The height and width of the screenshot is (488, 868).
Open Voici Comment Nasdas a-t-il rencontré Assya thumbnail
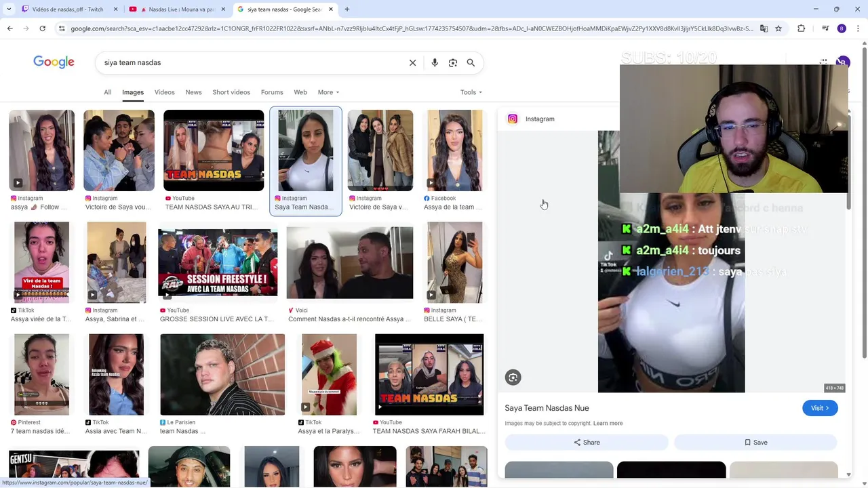pos(349,262)
